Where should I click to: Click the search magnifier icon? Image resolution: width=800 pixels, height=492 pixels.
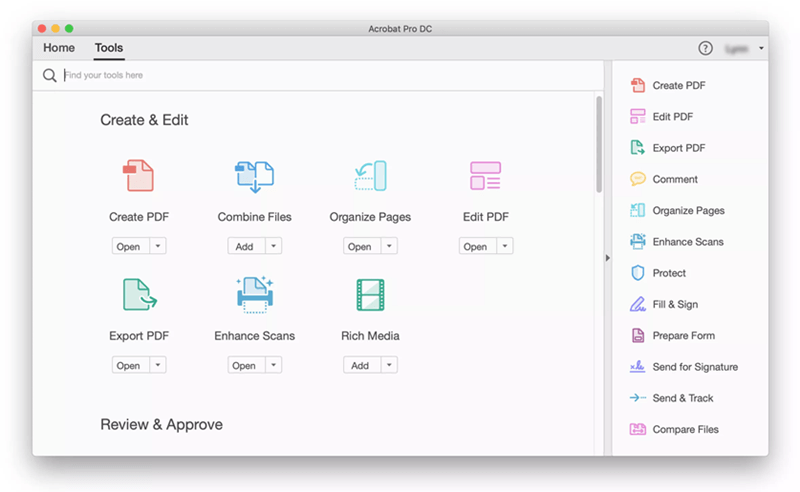tap(49, 76)
